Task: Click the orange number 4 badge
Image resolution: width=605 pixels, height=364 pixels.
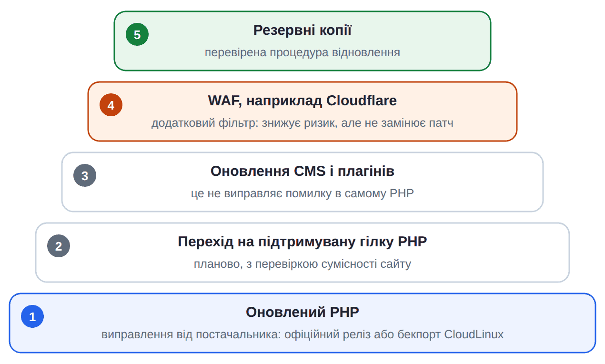Action: [x=111, y=105]
